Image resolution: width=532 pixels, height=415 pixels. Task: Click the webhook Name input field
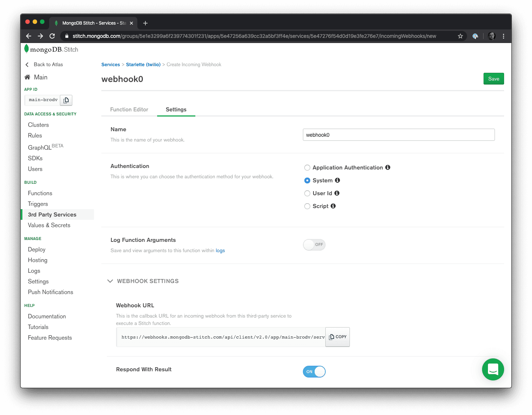[399, 135]
